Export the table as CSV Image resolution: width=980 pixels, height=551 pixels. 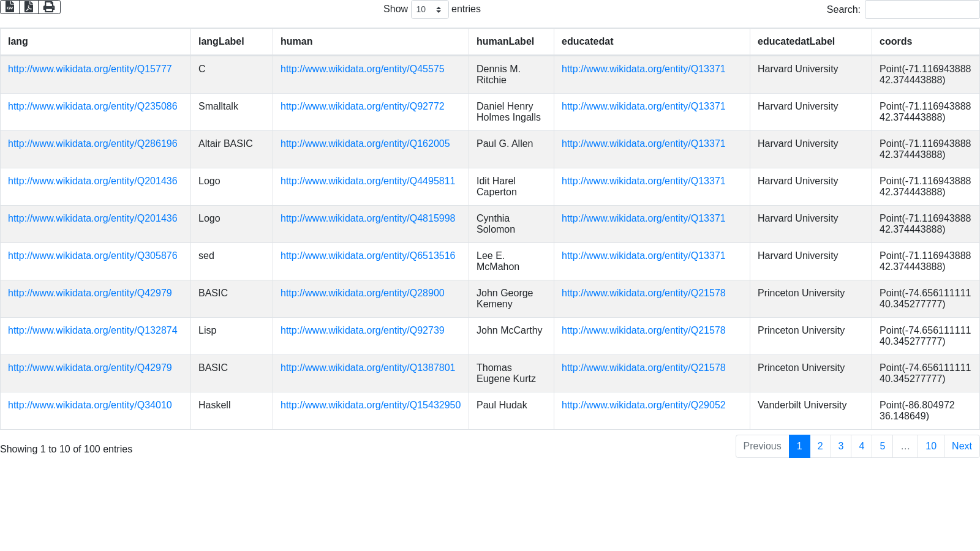point(10,7)
